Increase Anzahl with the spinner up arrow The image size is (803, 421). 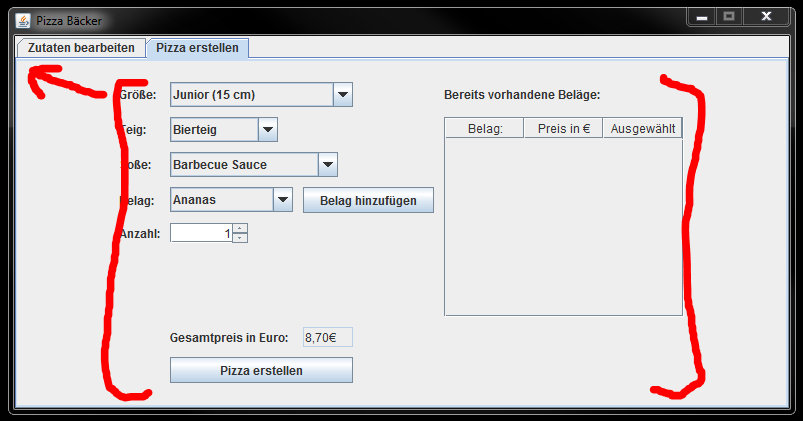[240, 228]
